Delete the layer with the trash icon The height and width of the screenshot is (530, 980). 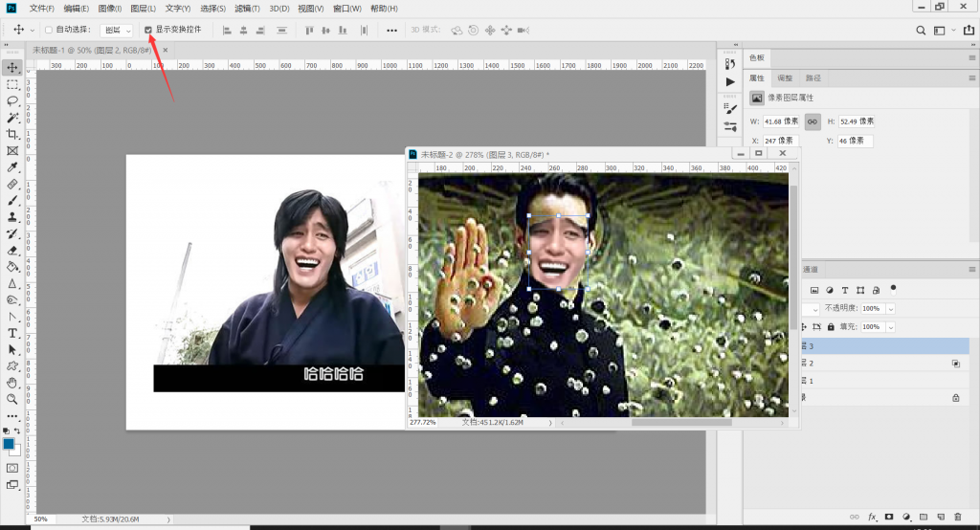(957, 517)
